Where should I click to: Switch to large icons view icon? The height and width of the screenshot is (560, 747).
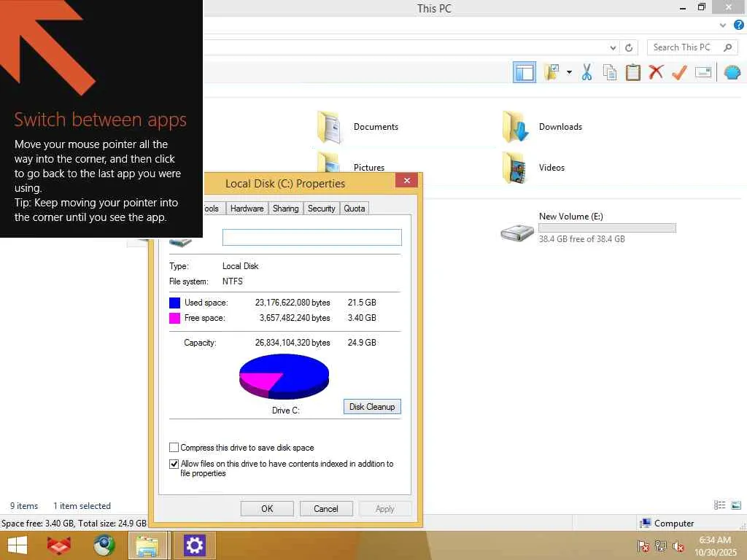[736, 505]
